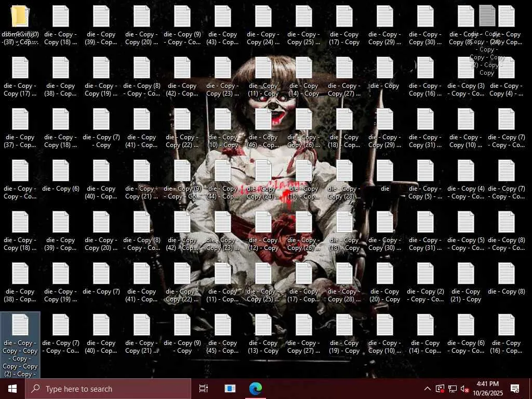
Task: Select the file 'die - Copy - Copy (5) - ...'
Action: tap(425, 180)
